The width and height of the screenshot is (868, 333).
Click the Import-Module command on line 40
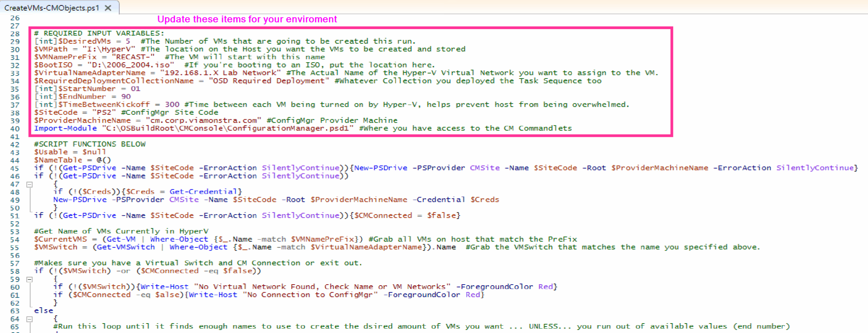(x=64, y=128)
